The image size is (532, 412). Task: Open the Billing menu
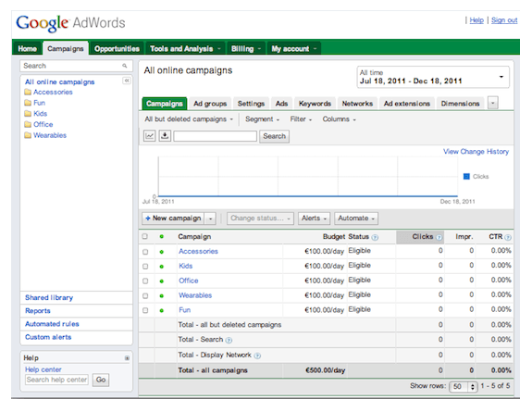point(246,48)
